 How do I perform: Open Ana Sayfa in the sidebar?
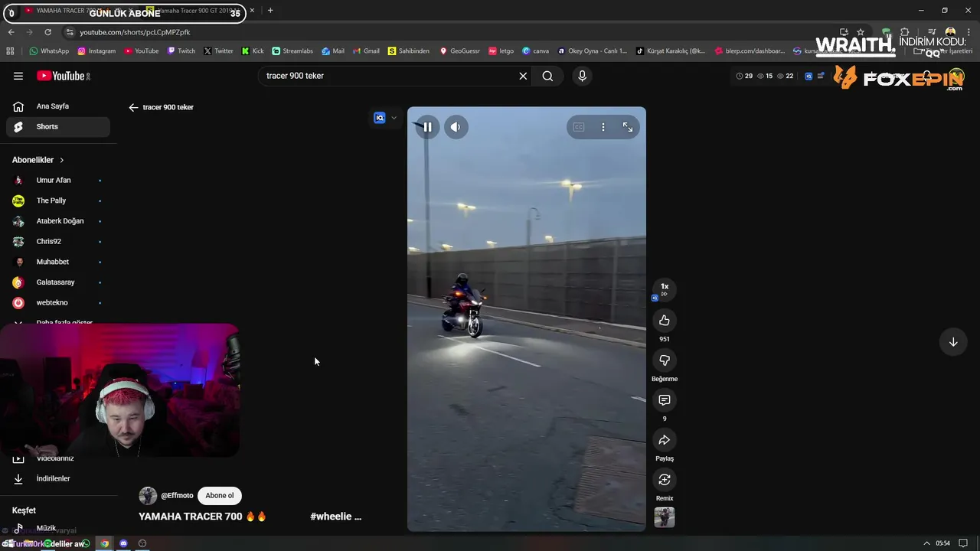(x=58, y=106)
